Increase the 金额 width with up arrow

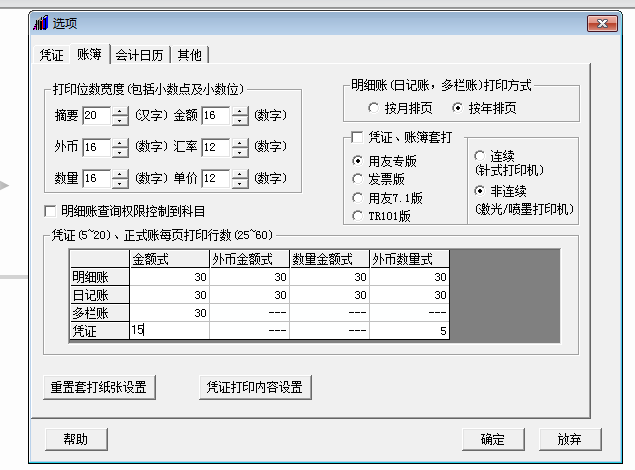pyautogui.click(x=240, y=111)
